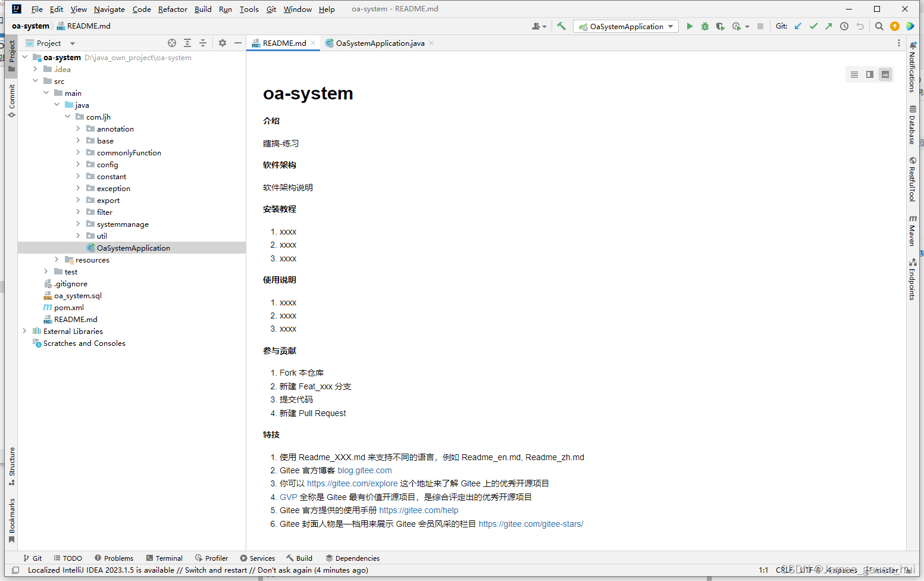Screen dimensions: 924x581
Task: Open the Structure tool window
Action: click(x=12, y=466)
